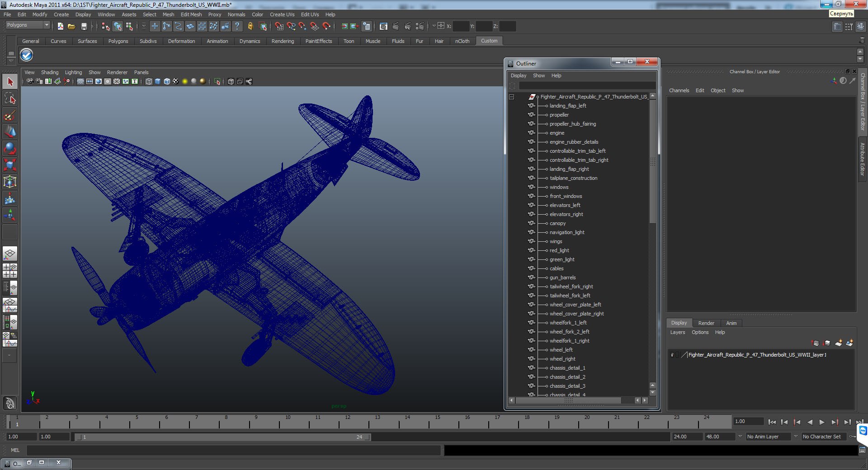Screen dimensions: 868x470
Task: Pick the Show Manipulator tool
Action: 10,215
